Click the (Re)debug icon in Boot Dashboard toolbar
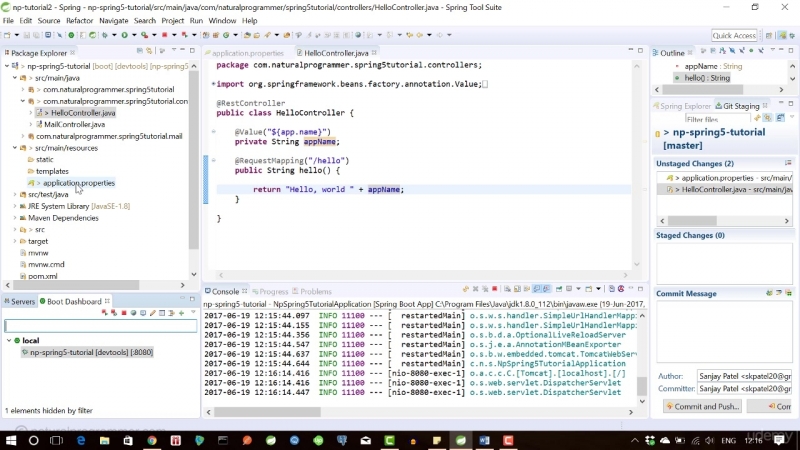 point(114,313)
